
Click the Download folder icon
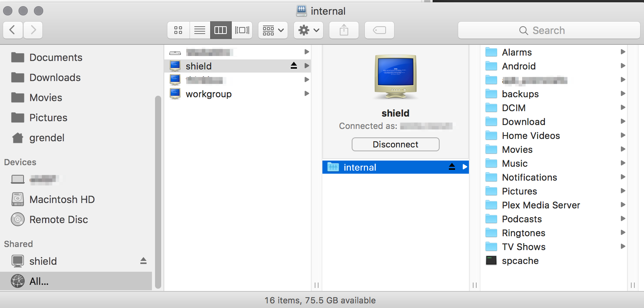point(491,122)
